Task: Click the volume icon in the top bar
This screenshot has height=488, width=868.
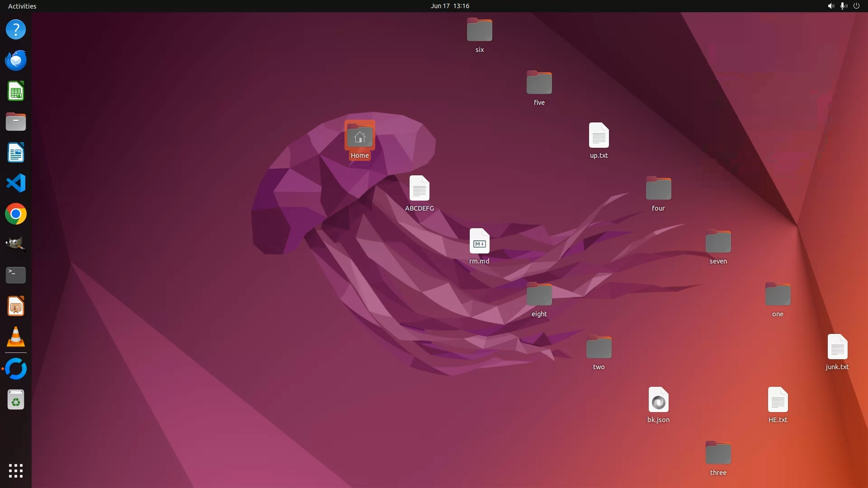Action: 830,6
